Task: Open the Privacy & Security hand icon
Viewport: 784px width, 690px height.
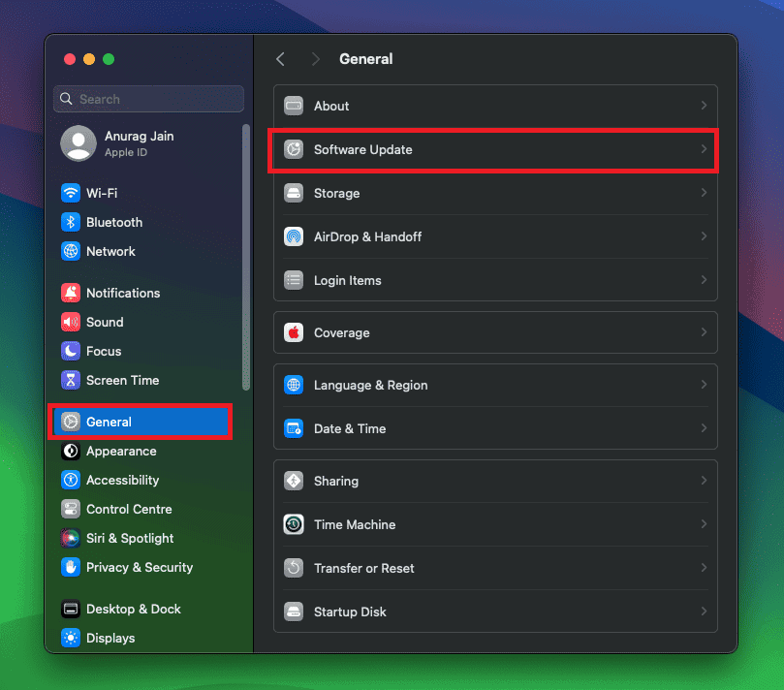Action: tap(71, 567)
